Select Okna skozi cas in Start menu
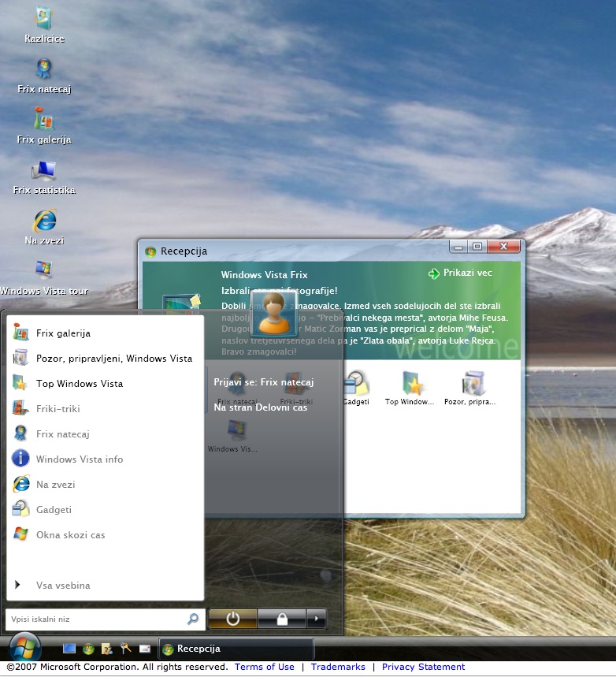Viewport: 616px width, 677px height. click(106, 535)
